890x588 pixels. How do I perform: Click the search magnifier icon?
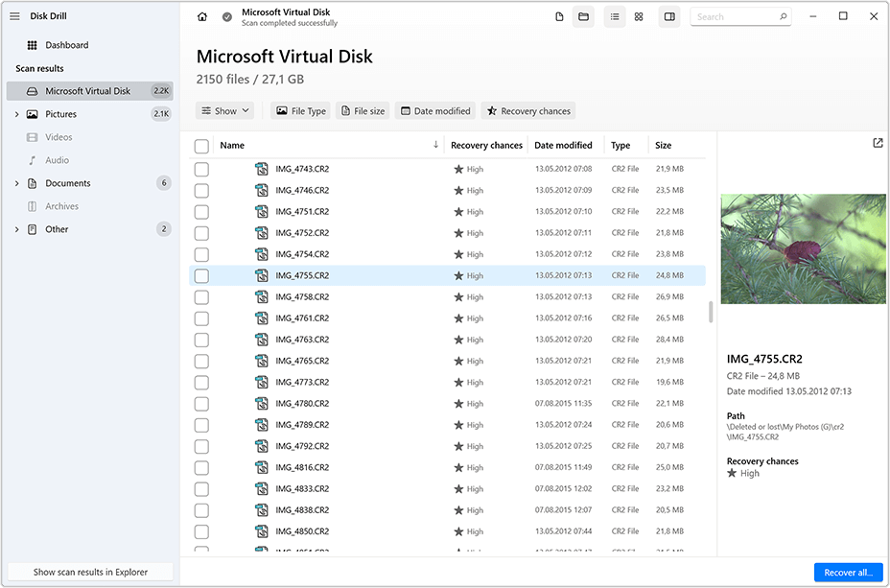[x=784, y=16]
